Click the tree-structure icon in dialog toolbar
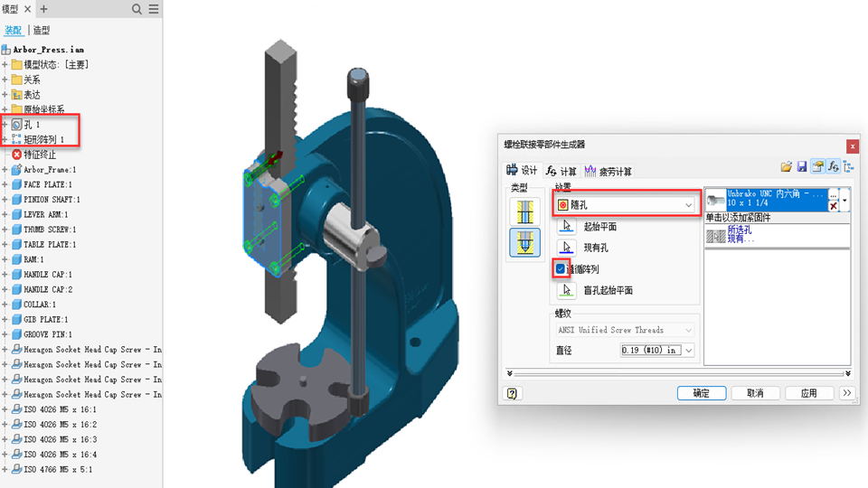Screen dimensions: 868x488 pyautogui.click(x=849, y=166)
